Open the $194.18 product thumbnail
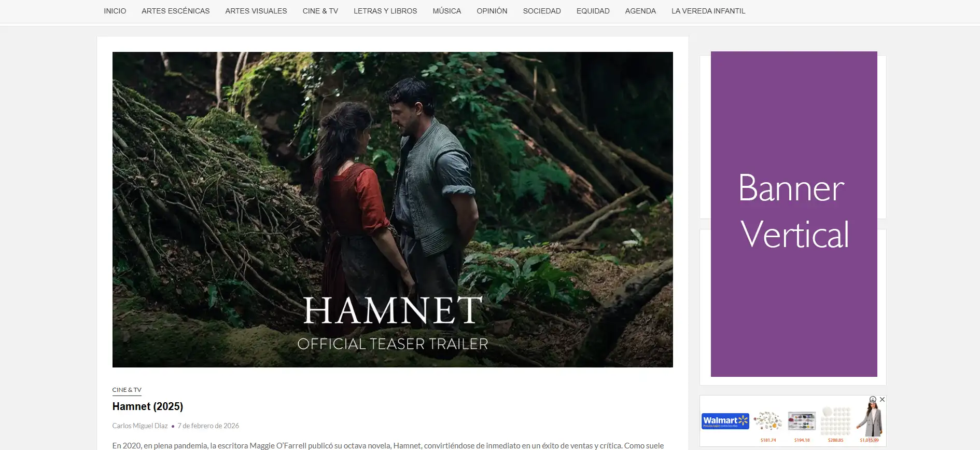 pos(802,421)
